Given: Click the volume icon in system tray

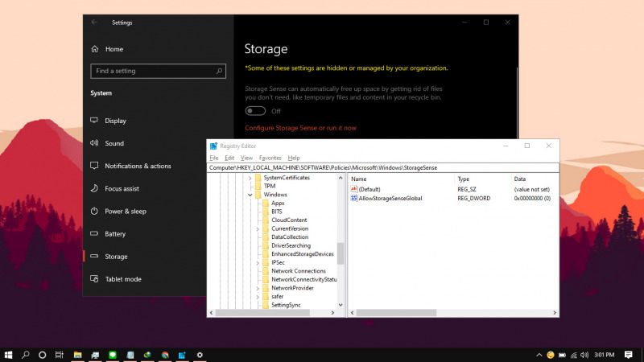Looking at the screenshot, I should (x=584, y=355).
